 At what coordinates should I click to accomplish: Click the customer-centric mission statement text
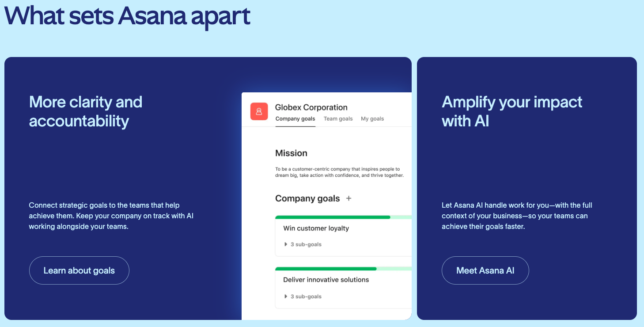[339, 172]
